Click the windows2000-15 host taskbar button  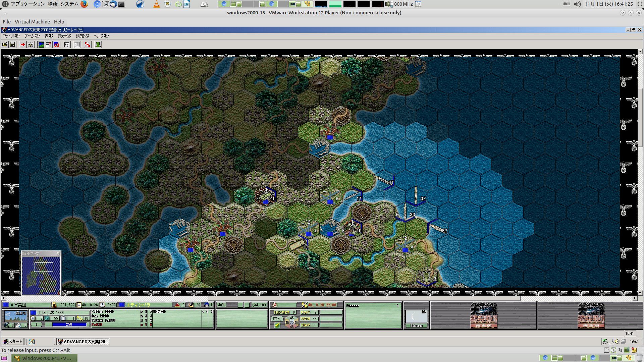tap(44, 358)
